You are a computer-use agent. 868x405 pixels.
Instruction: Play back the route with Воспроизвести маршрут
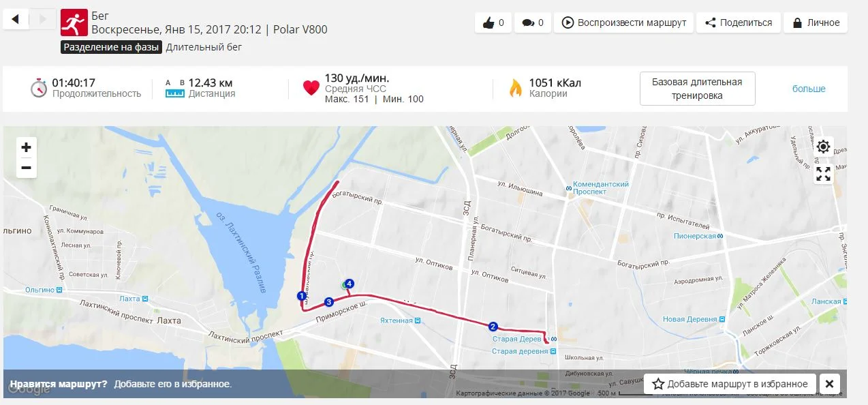pyautogui.click(x=623, y=22)
